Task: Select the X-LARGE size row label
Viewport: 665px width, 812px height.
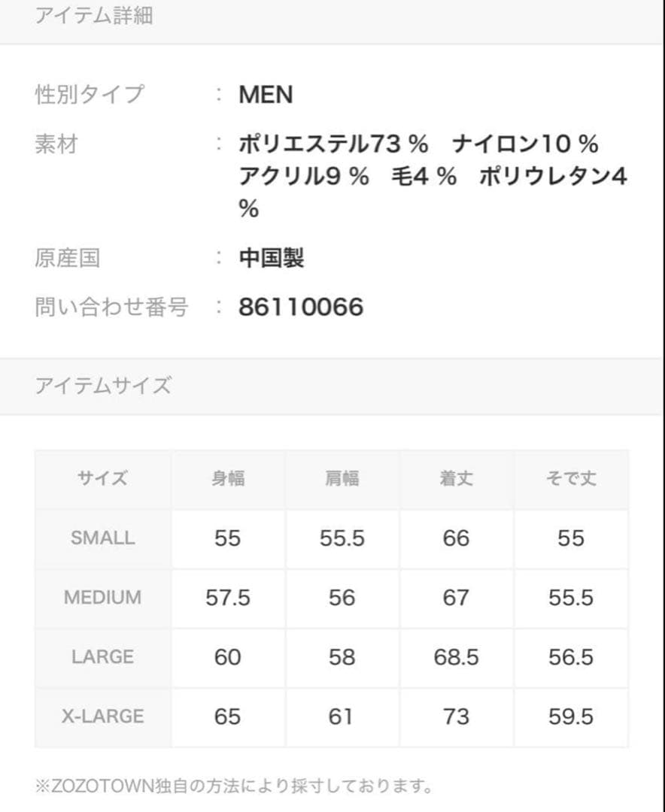Action: coord(103,717)
